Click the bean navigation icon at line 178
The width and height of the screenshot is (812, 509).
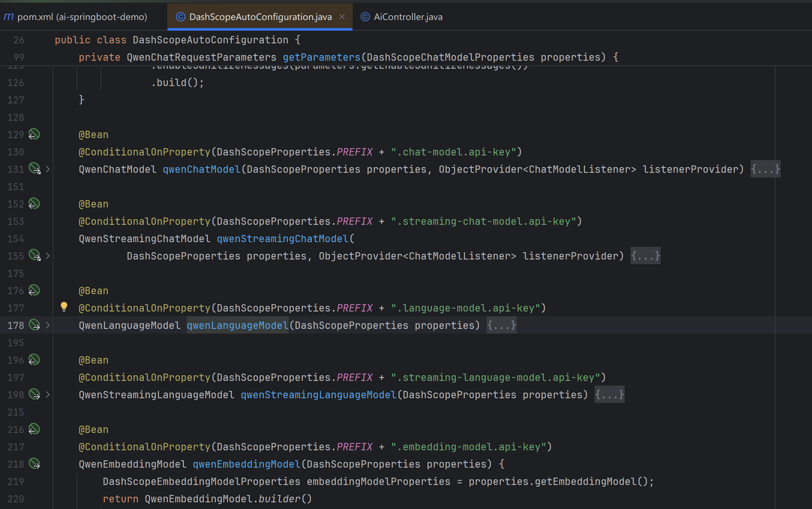[34, 325]
